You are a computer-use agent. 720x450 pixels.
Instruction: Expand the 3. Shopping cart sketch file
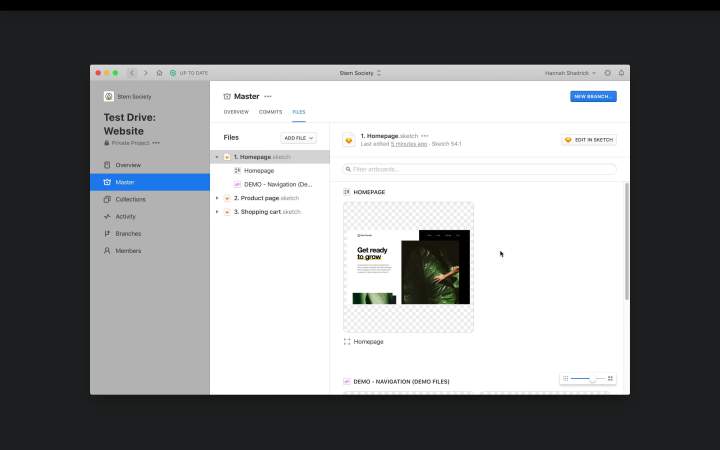click(x=217, y=212)
